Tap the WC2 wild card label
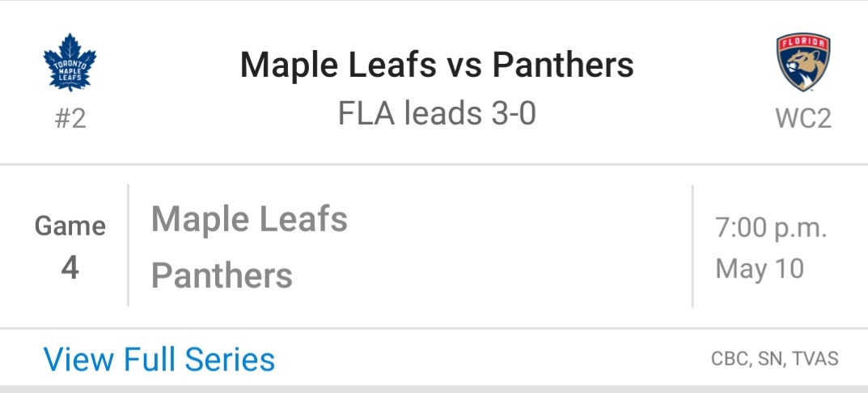 [802, 119]
